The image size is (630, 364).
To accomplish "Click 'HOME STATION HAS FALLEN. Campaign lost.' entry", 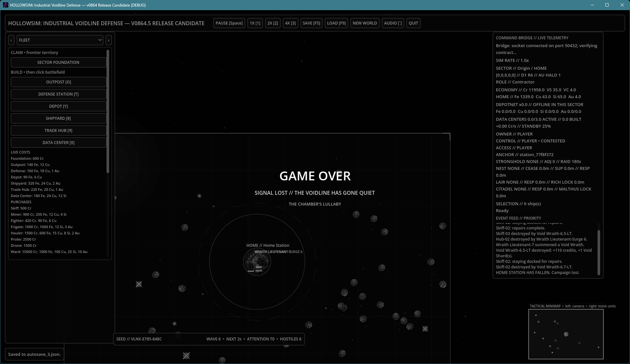I will coord(538,273).
